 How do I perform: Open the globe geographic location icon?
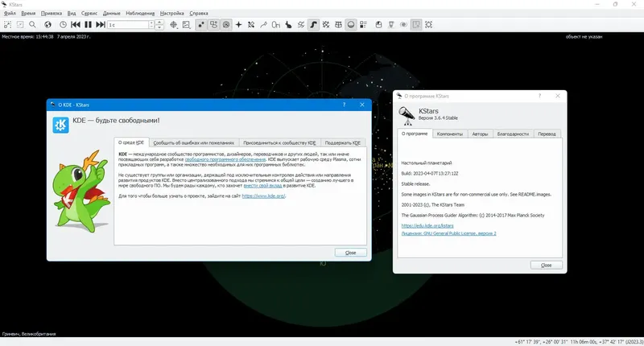48,25
